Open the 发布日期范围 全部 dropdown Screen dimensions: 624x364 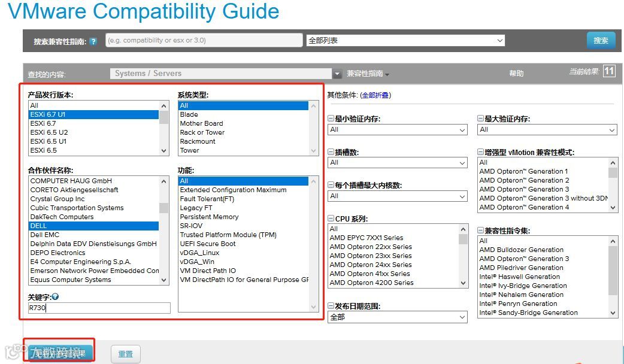398,317
